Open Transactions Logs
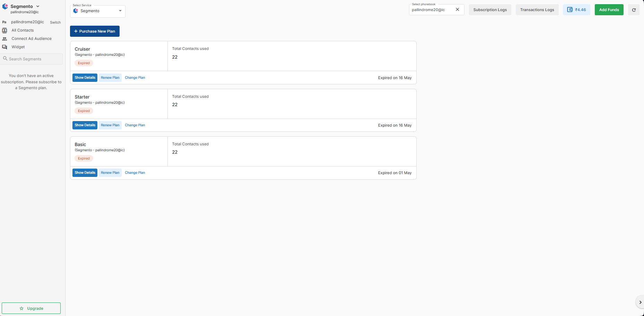 537,10
